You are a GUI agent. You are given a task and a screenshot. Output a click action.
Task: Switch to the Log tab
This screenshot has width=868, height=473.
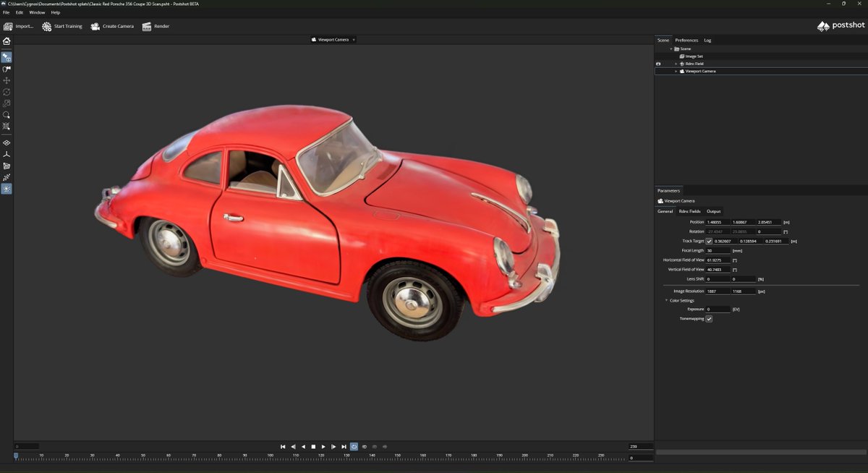[707, 40]
